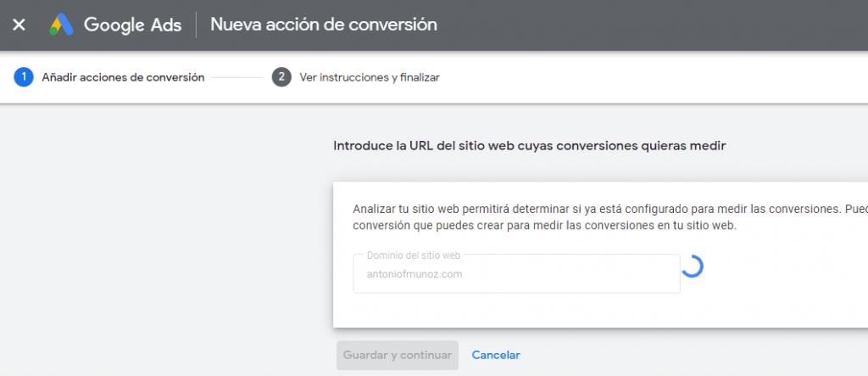Click the 'Nueva acción de conversión' title
The image size is (868, 376).
(324, 25)
